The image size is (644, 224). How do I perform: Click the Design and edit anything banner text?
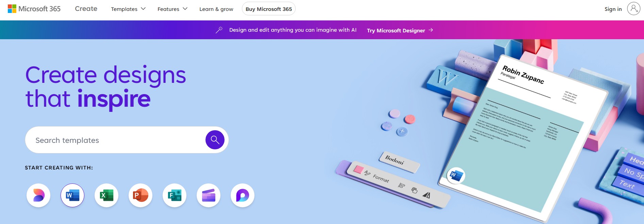(293, 30)
